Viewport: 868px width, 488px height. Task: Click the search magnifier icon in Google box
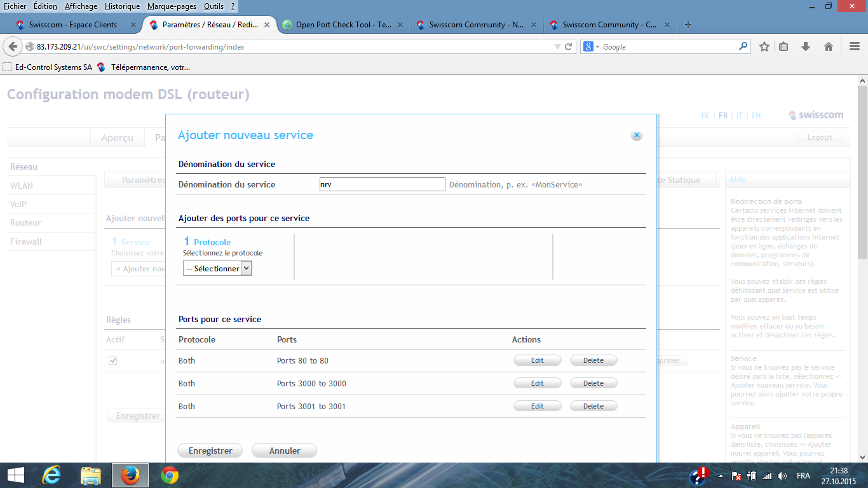click(x=743, y=46)
